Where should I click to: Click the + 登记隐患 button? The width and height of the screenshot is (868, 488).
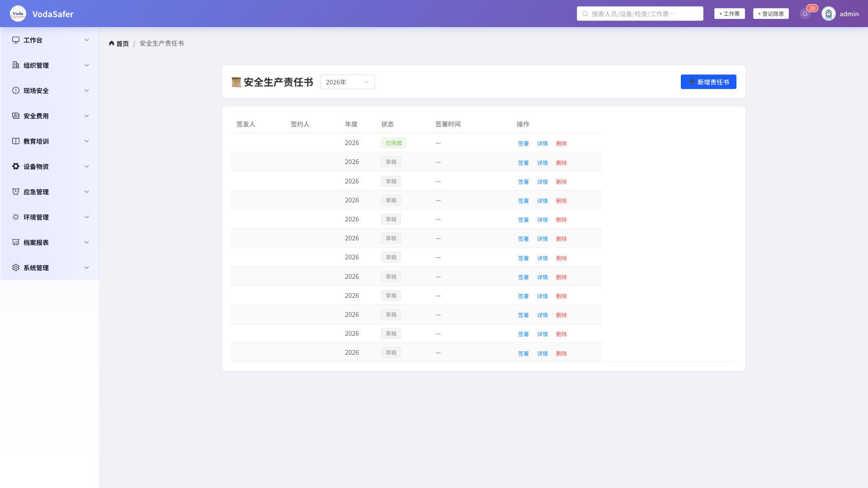click(771, 14)
